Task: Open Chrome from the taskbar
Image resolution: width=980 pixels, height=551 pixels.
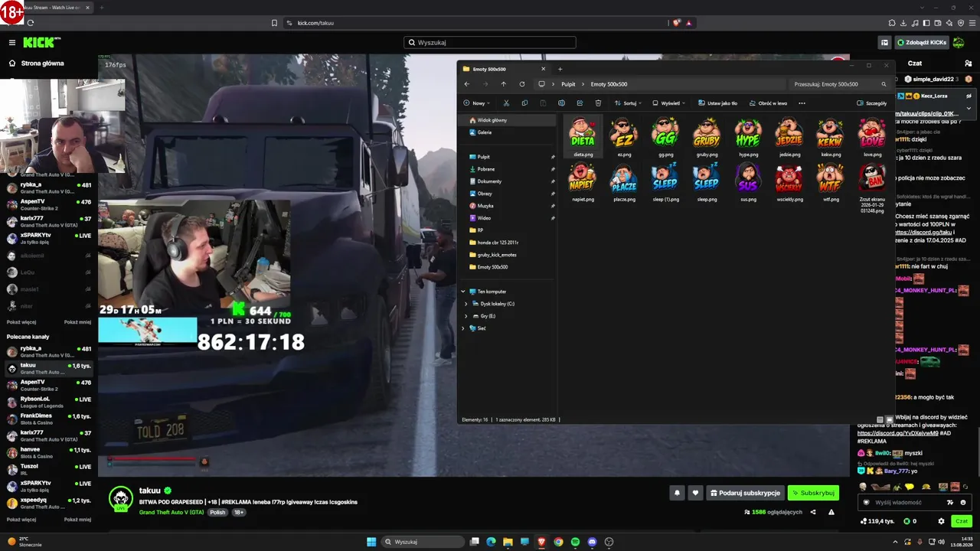Action: [x=558, y=542]
